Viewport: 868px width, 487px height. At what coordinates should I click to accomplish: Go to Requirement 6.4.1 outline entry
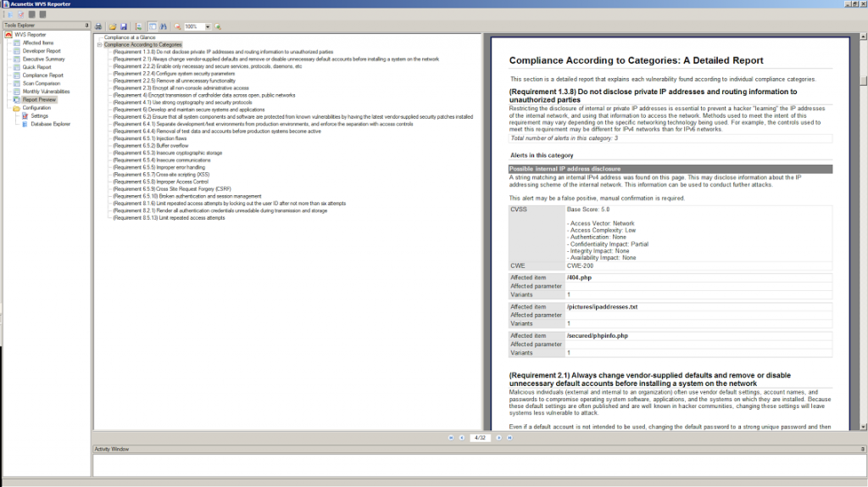(263, 124)
